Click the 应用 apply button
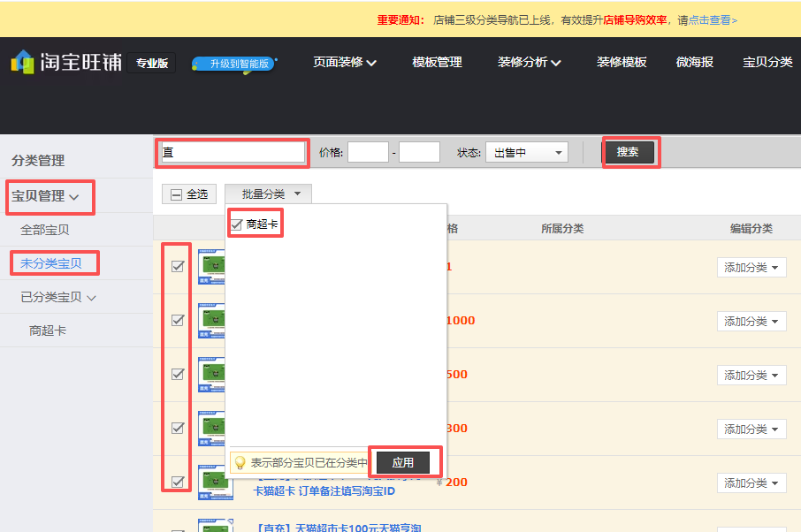The image size is (801, 532). click(x=403, y=462)
